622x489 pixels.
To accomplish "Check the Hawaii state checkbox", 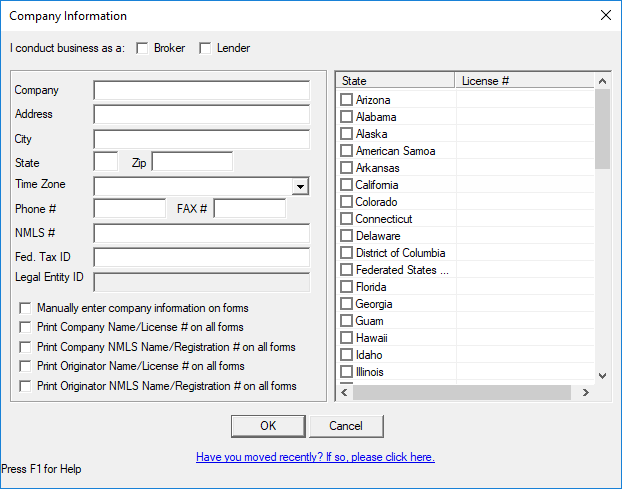I will pyautogui.click(x=346, y=338).
